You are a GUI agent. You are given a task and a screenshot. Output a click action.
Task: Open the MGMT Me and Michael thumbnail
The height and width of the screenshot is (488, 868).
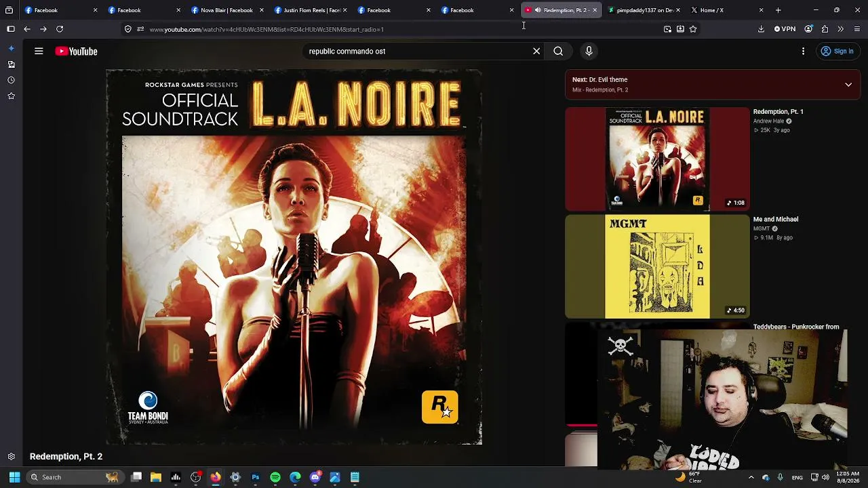pyautogui.click(x=657, y=267)
